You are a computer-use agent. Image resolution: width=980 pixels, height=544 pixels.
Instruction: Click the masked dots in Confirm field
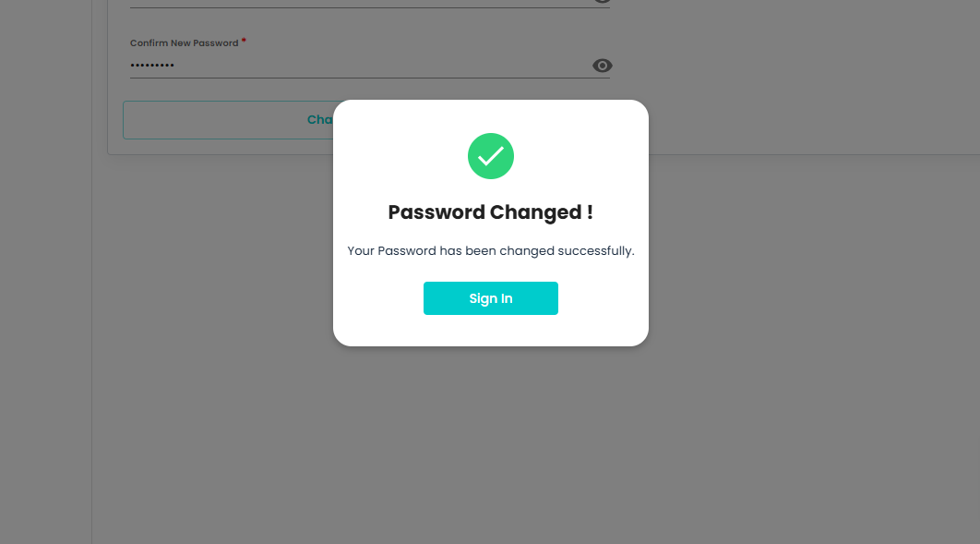click(152, 66)
